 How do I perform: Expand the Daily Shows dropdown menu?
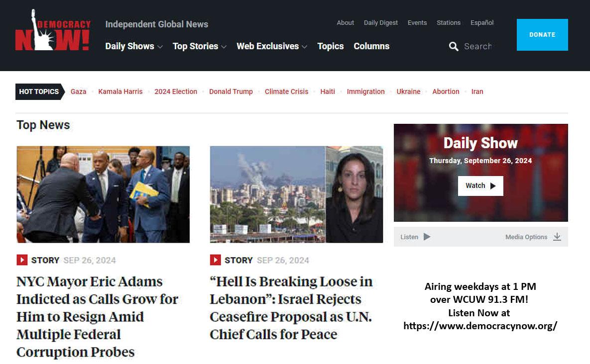coord(133,46)
